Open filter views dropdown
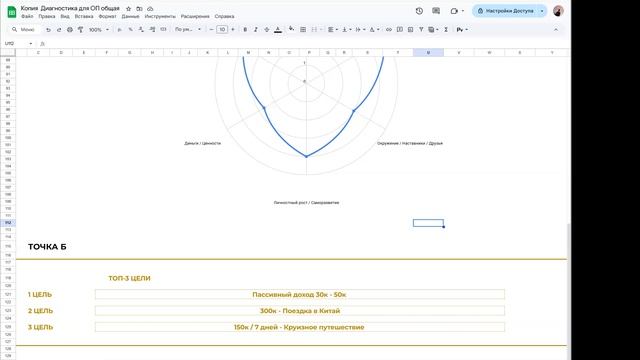This screenshot has height=360, width=640. click(433, 29)
